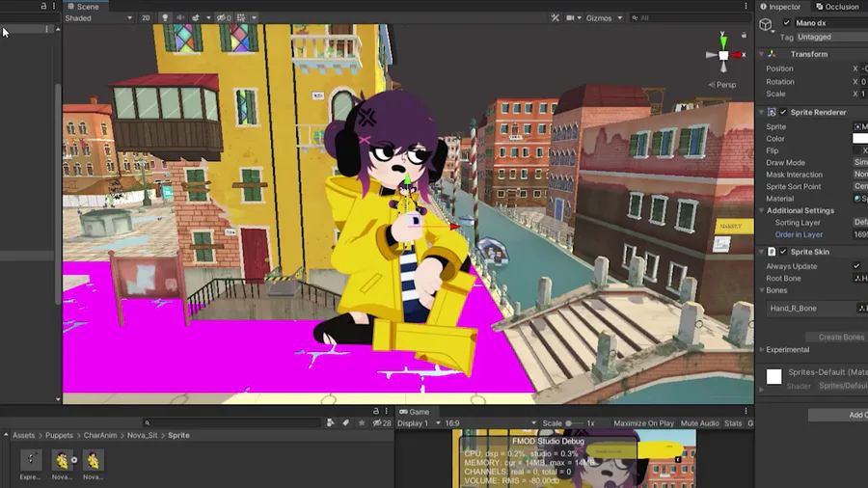Click the Sprite Renderer component icon

[x=772, y=112]
